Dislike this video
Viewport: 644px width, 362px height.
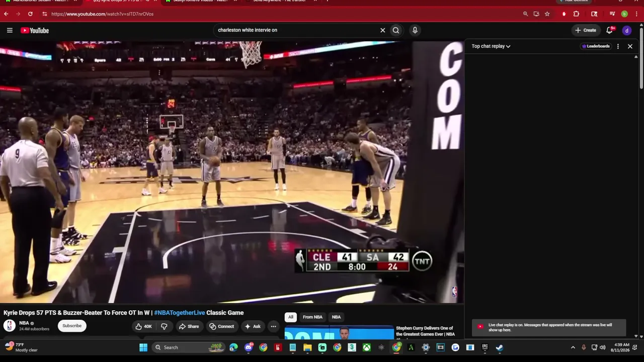pyautogui.click(x=164, y=326)
